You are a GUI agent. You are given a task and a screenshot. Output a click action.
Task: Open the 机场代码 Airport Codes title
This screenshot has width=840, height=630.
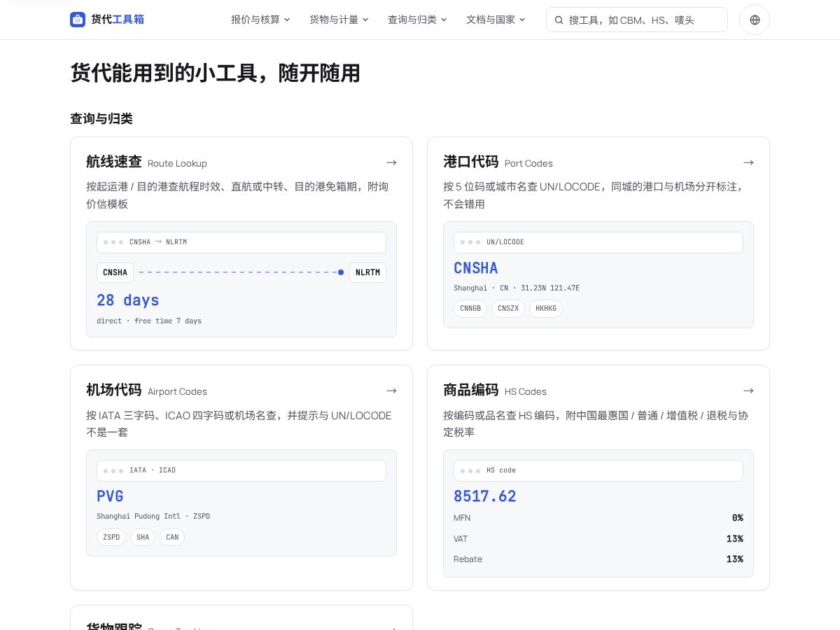[146, 391]
